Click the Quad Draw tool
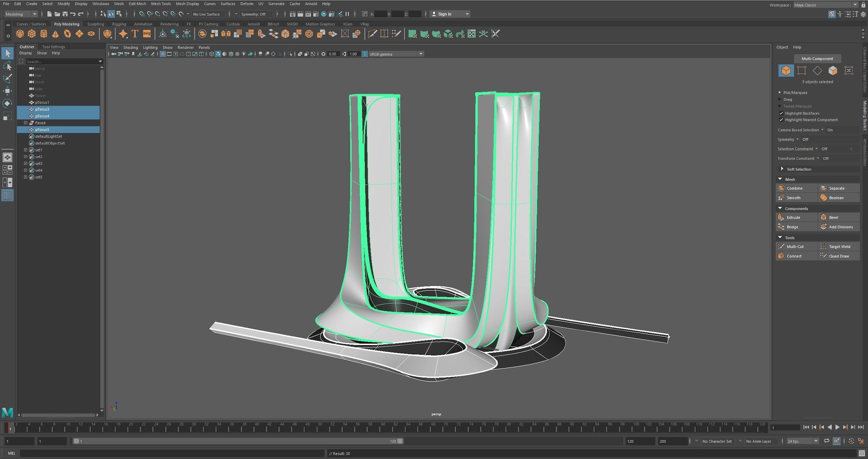Screen dimensions: 868x459 pyautogui.click(x=838, y=256)
